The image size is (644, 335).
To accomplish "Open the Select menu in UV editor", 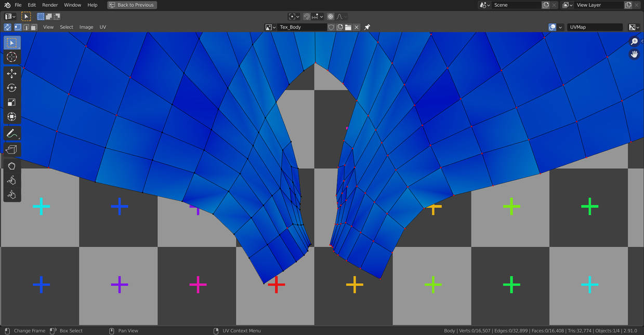I will point(67,27).
